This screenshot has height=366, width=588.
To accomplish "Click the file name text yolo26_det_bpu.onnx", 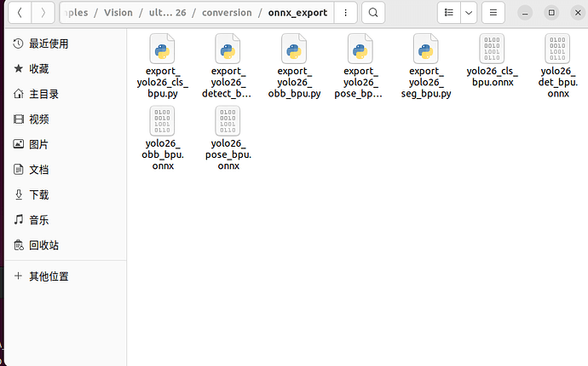I will pyautogui.click(x=558, y=82).
